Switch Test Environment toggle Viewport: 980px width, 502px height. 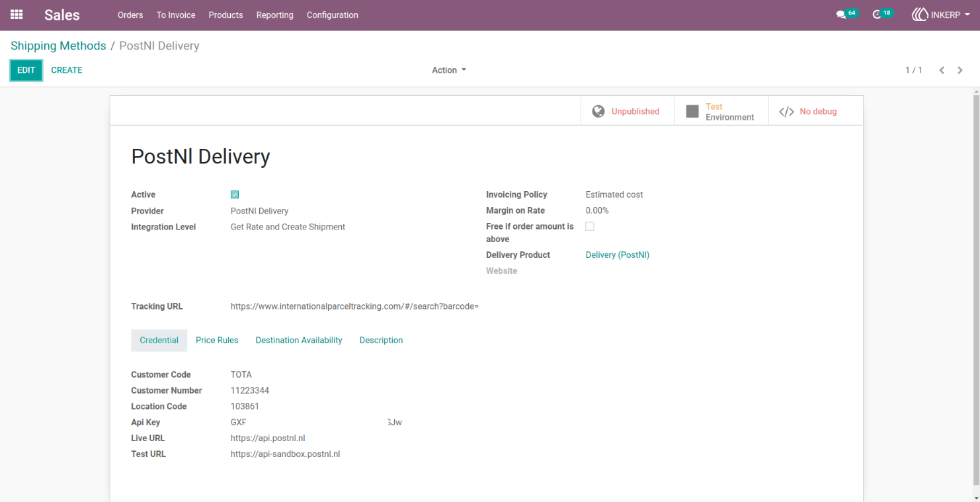(x=721, y=111)
